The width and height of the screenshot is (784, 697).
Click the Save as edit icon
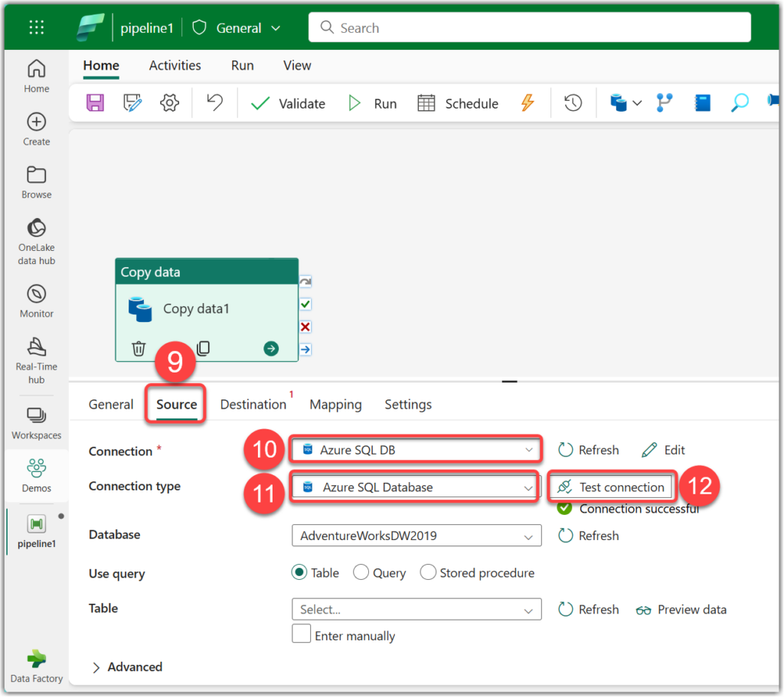coord(132,103)
